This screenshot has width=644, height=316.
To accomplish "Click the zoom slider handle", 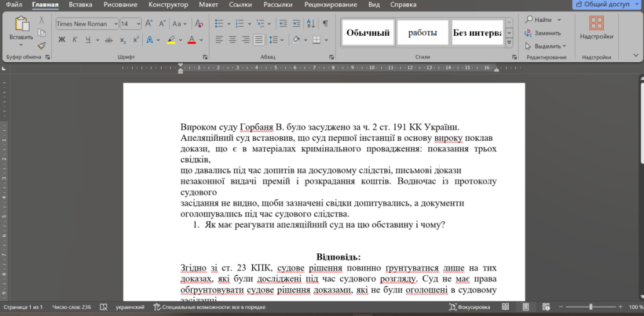I will 591,307.
